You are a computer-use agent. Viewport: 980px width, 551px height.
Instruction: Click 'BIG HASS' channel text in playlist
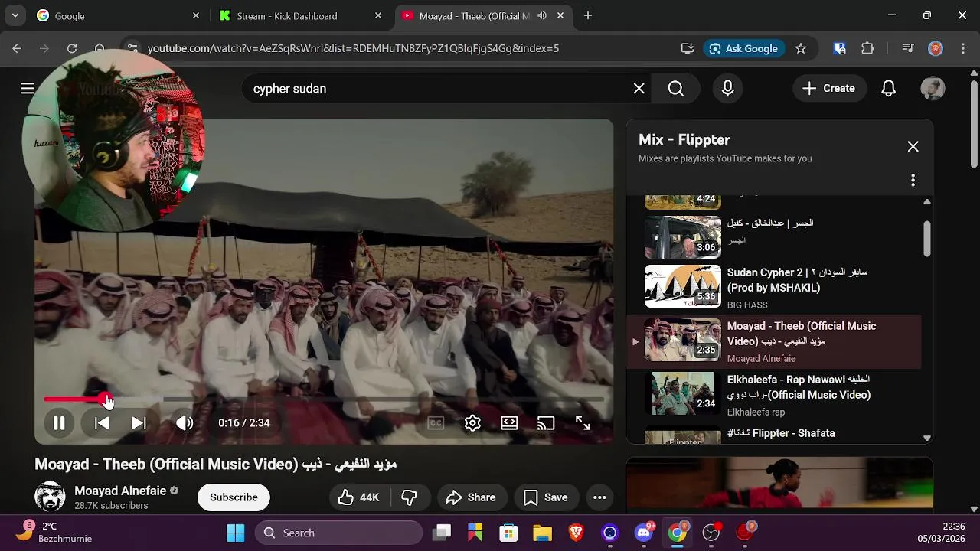pyautogui.click(x=747, y=305)
